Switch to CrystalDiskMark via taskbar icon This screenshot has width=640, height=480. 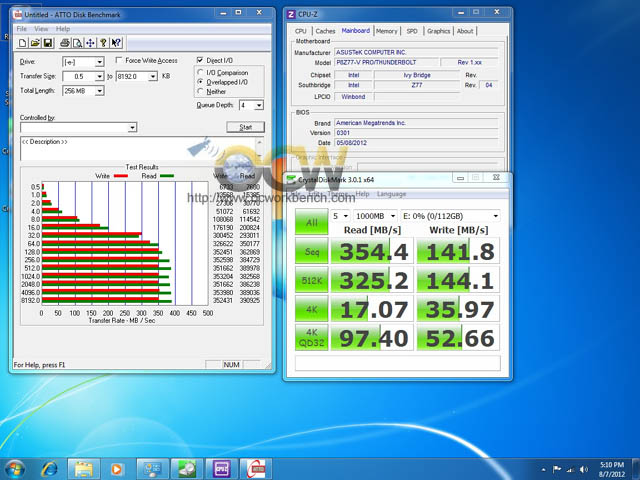187,469
